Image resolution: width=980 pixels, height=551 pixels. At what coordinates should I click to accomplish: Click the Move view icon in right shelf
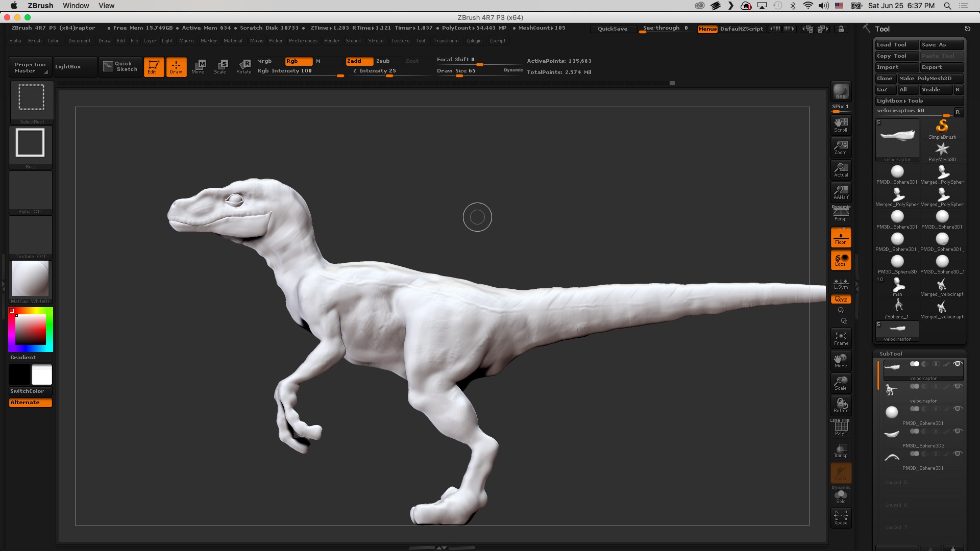click(841, 361)
